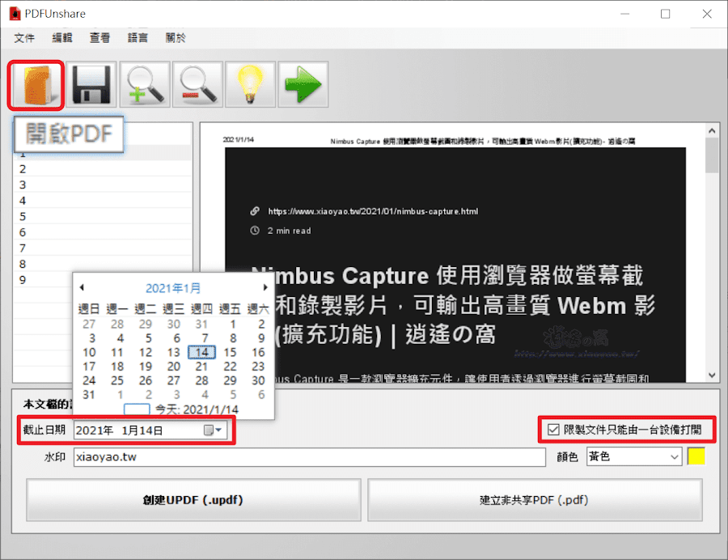The height and width of the screenshot is (560, 728).
Task: Select page 8 in the page list
Action: (102, 264)
